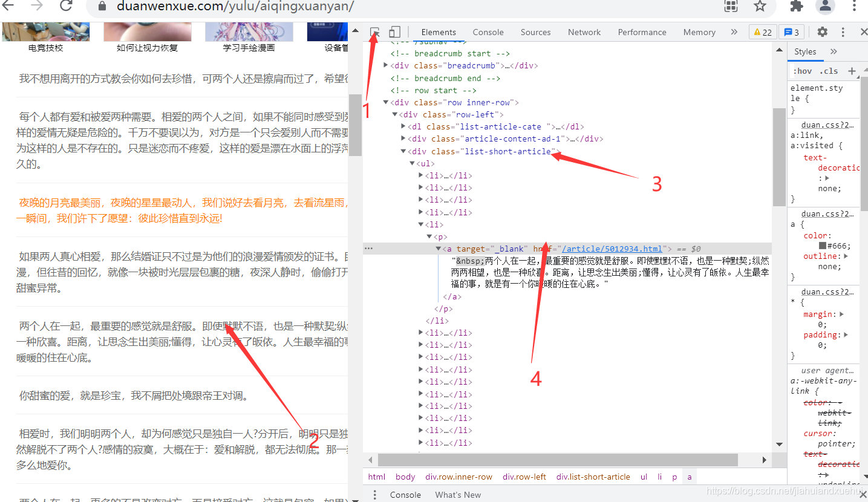Click breadcrumb item html

pyautogui.click(x=377, y=477)
